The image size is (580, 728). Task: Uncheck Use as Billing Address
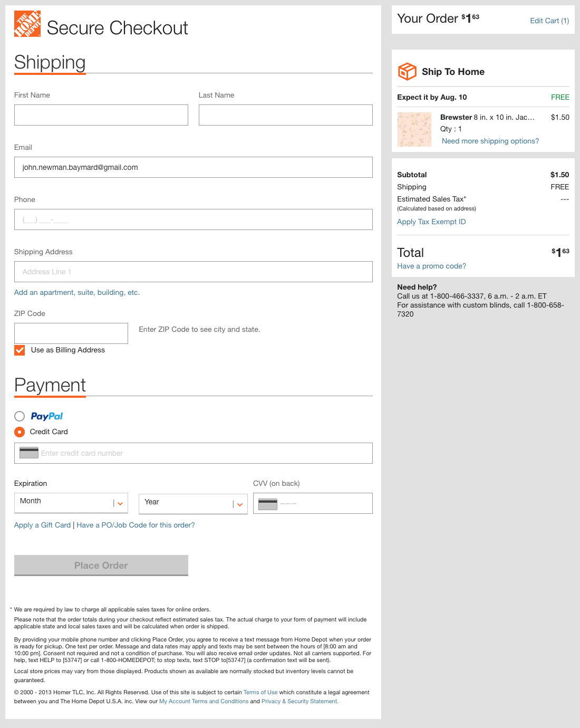[20, 350]
